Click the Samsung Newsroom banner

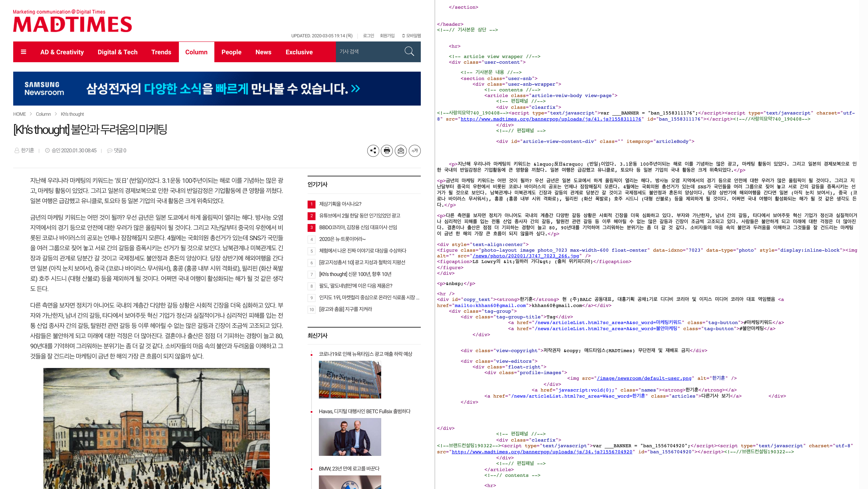tap(217, 89)
